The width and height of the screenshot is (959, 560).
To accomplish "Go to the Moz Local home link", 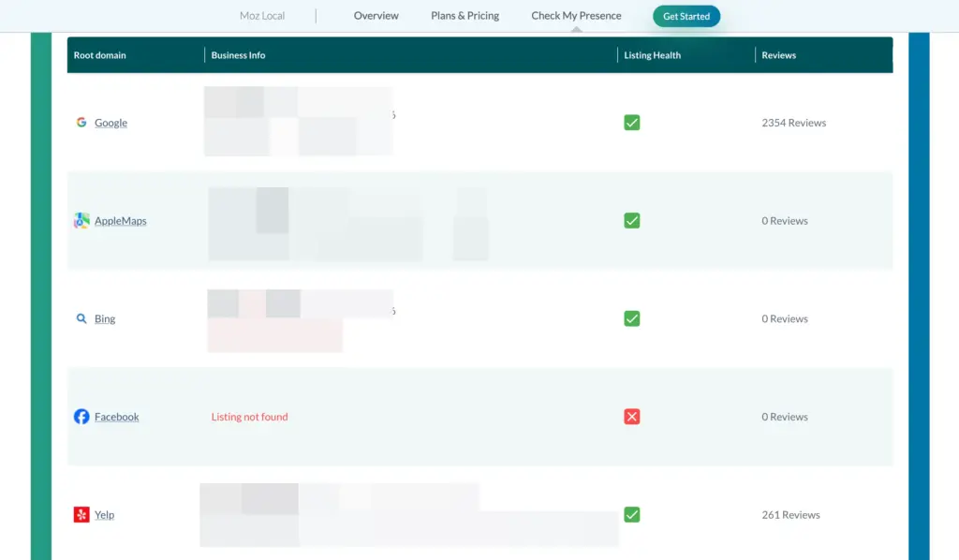I will tap(262, 16).
